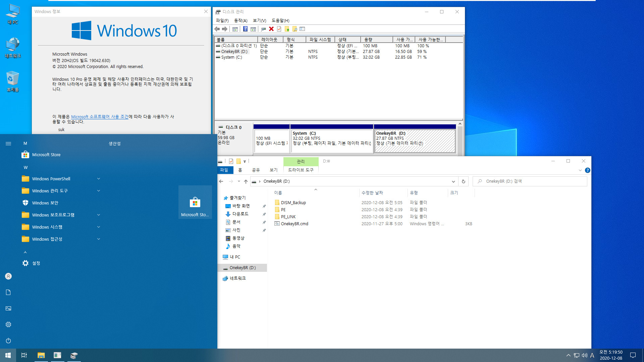Image resolution: width=644 pixels, height=362 pixels.
Task: Select DISM_Backup folder in Explorer
Action: tap(293, 202)
